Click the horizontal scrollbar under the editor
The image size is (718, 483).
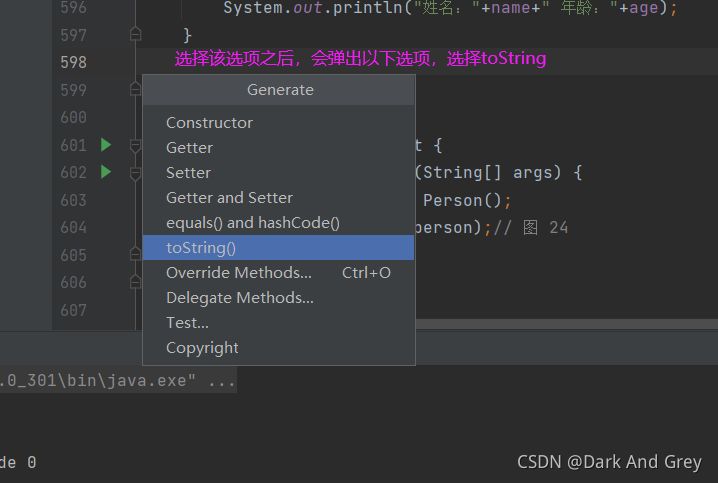[566, 324]
